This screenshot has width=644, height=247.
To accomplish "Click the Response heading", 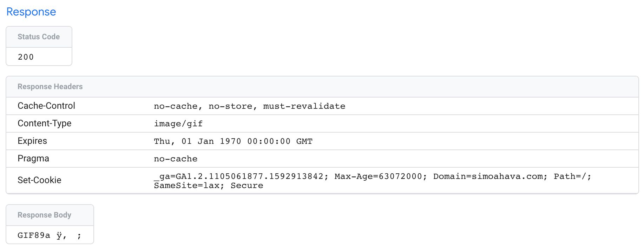I will pos(31,12).
